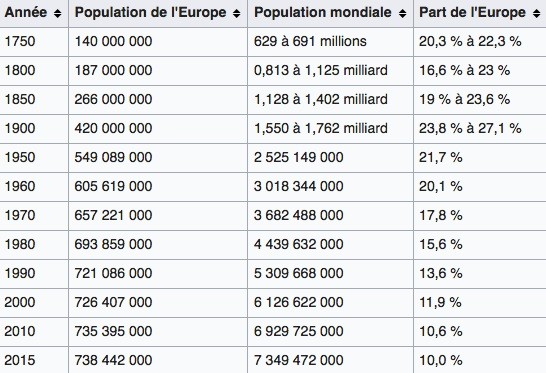
Task: Sort table by Année sort arrows
Action: coord(57,13)
